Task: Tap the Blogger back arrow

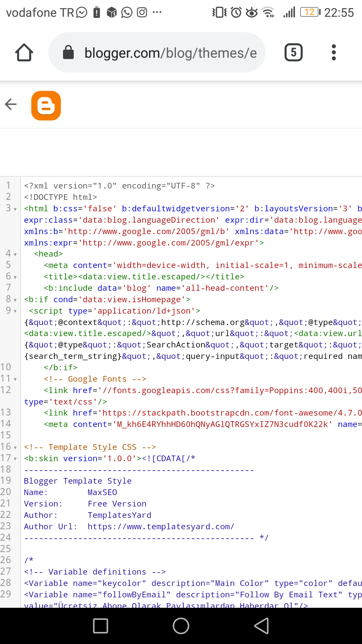Action: coord(11,104)
